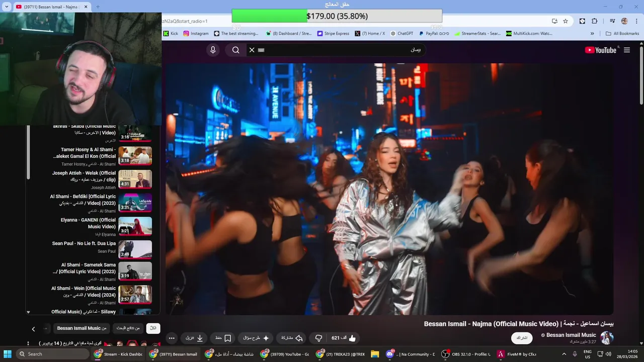Viewport: 644px width, 362px height.
Task: Open Discord Na Community taskbar window
Action: click(x=411, y=354)
